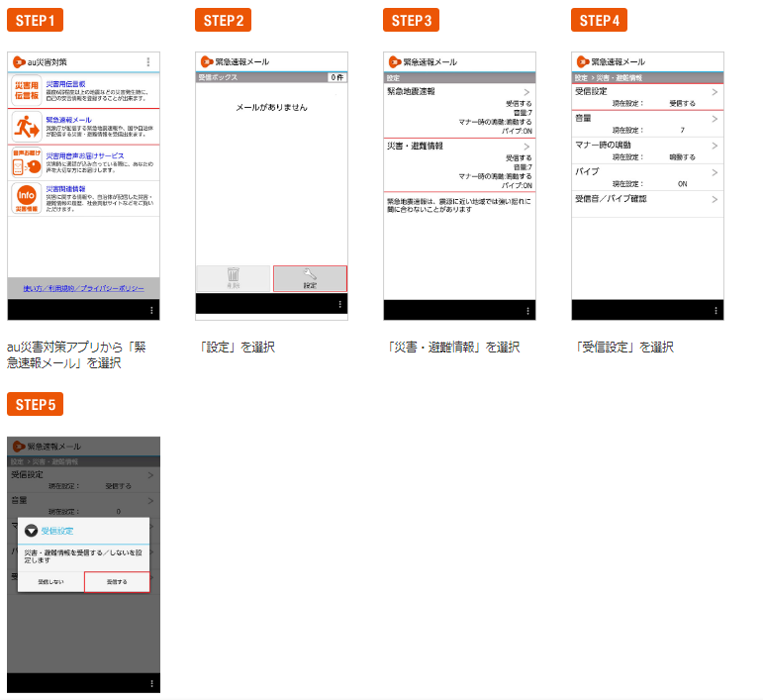Select 災害用伝言板 title link in Step 1
This screenshot has width=763, height=700.
coord(65,84)
